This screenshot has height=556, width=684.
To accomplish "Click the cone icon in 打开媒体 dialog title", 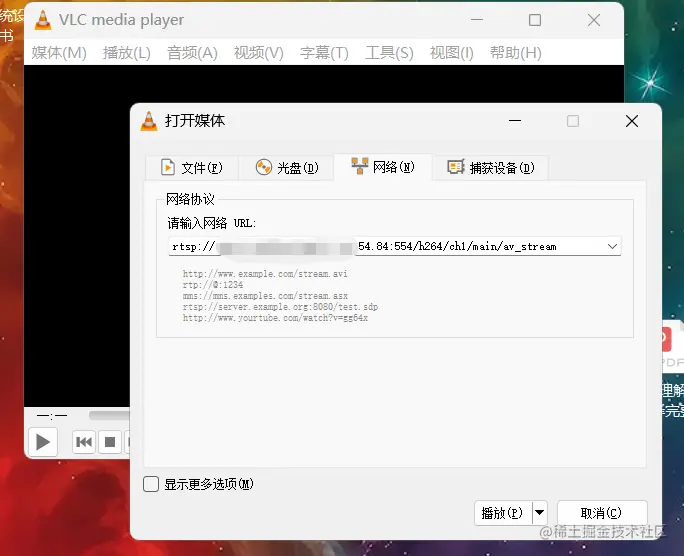I will pos(149,121).
